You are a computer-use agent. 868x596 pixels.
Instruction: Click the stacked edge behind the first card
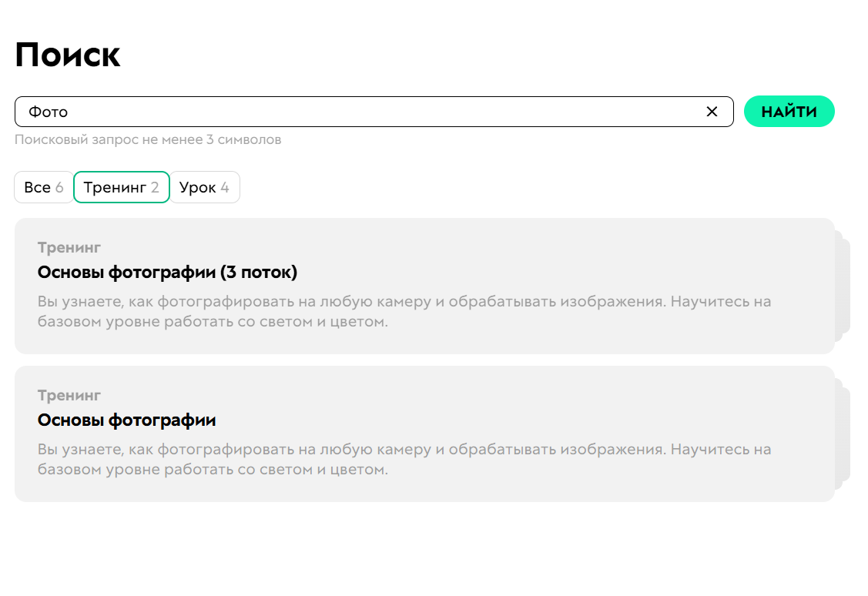tap(844, 286)
